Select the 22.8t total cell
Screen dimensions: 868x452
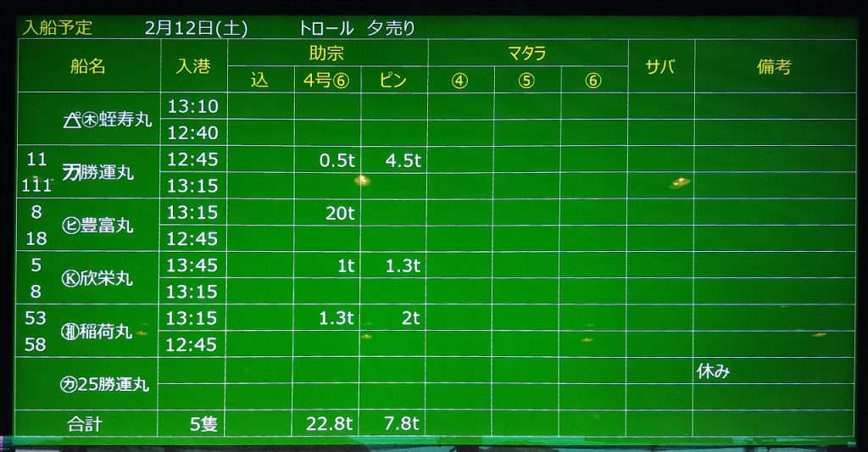click(x=330, y=424)
